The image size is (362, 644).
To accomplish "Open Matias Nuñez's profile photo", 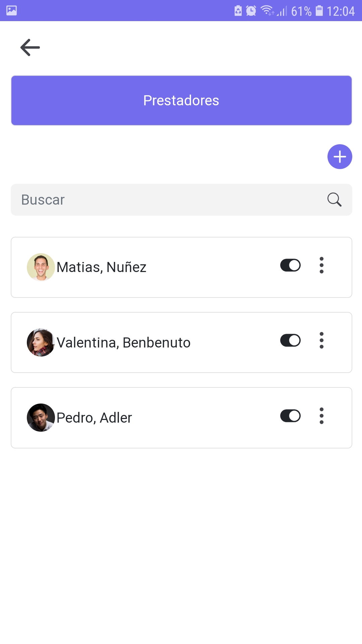I will [41, 267].
